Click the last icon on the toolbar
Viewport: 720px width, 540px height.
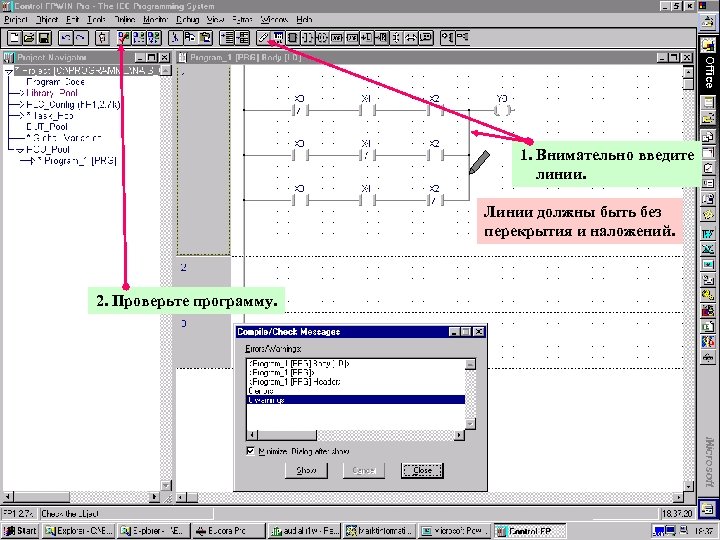tap(462, 38)
